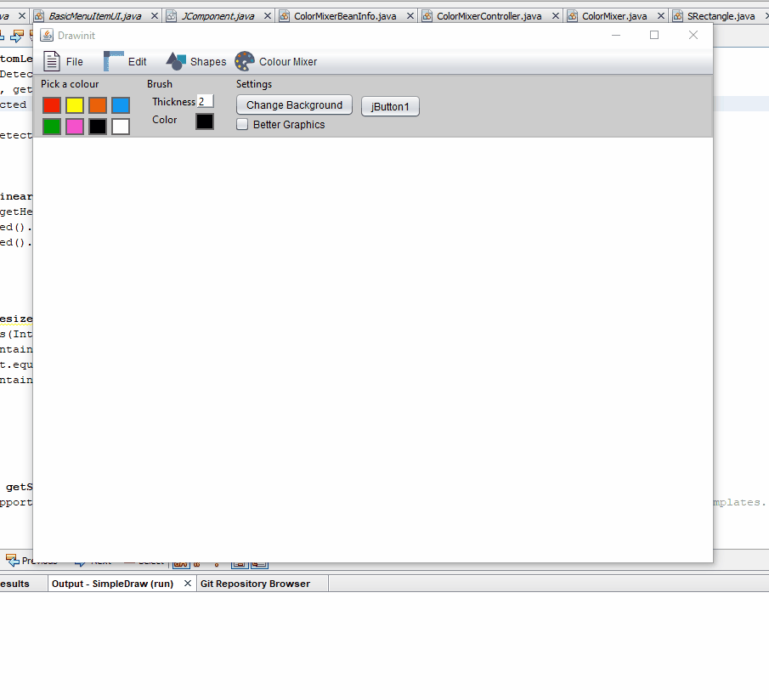Open the Shapes menu
Screen dimensions: 769x700
point(196,62)
